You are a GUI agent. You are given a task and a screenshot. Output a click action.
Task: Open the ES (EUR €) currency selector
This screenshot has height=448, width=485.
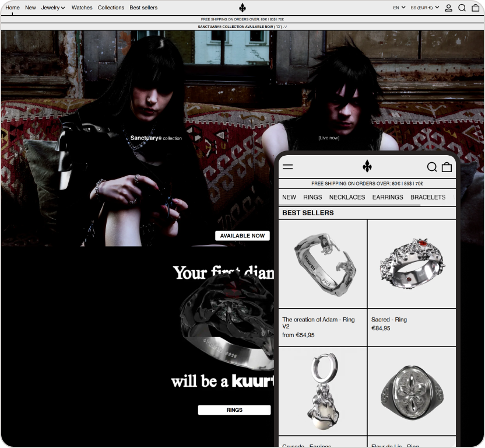tap(424, 8)
